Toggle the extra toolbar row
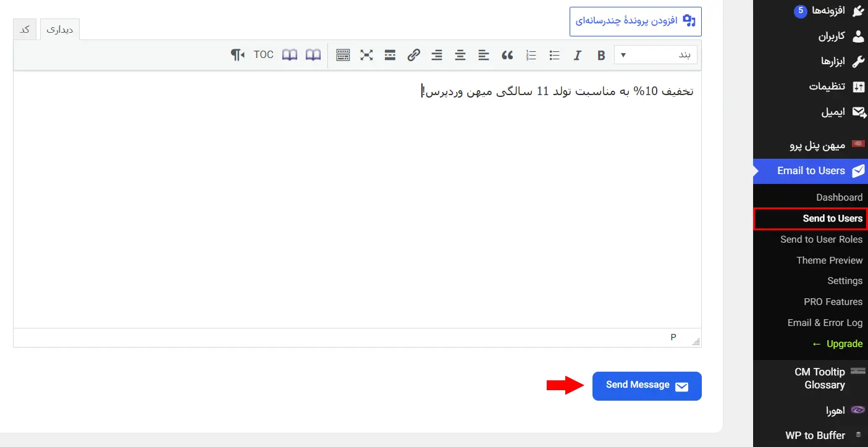This screenshot has height=447, width=868. click(x=343, y=56)
